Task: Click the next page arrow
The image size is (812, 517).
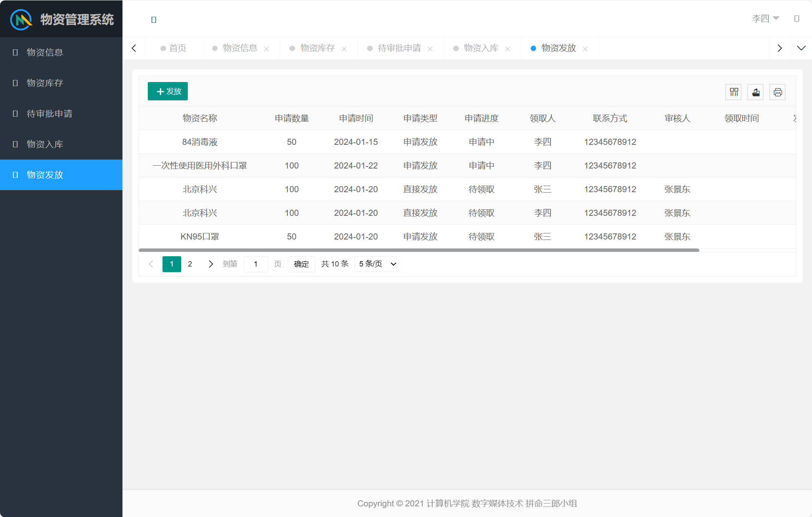Action: (x=211, y=264)
